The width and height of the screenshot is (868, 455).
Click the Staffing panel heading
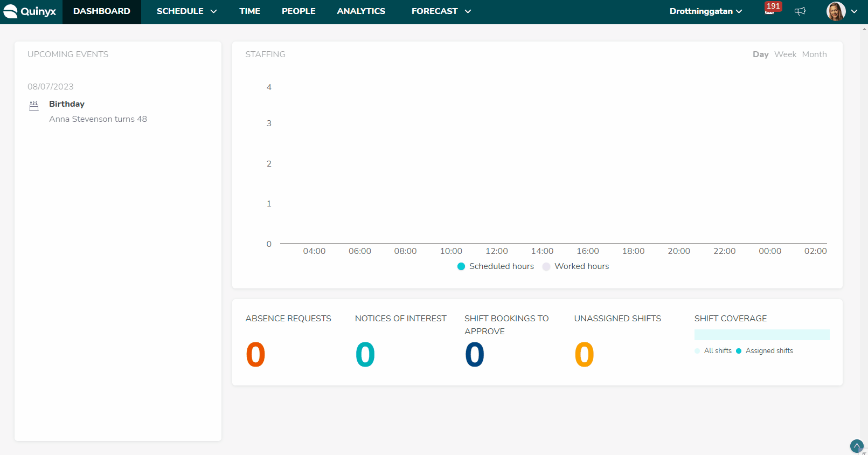pos(265,54)
